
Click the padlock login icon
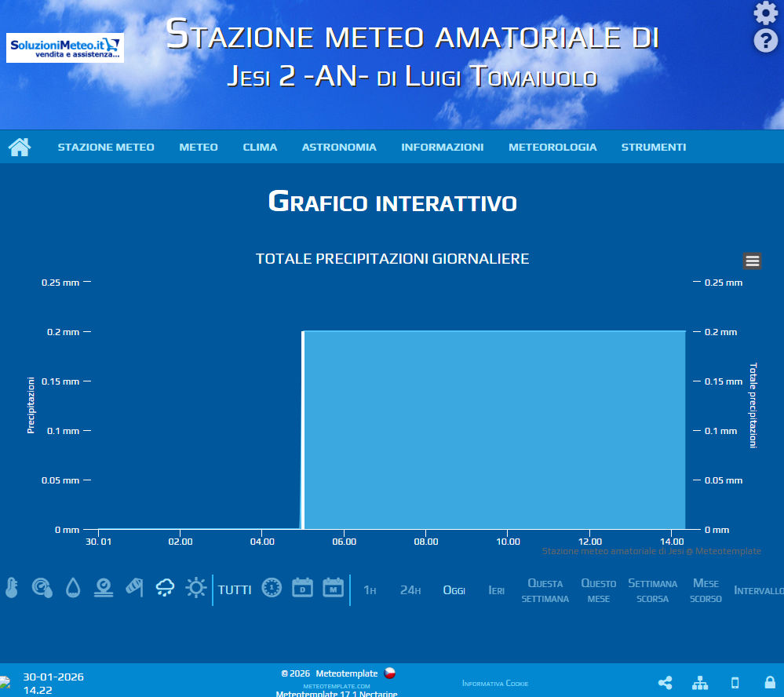(x=770, y=683)
